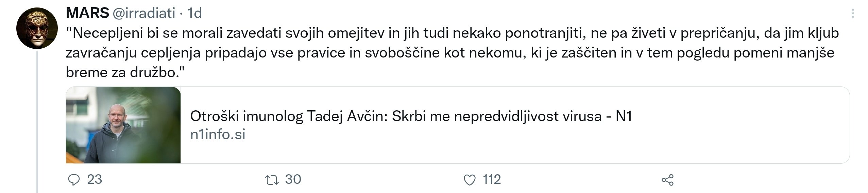Retweet using the retweet arrows icon
The width and height of the screenshot is (868, 193).
click(271, 180)
